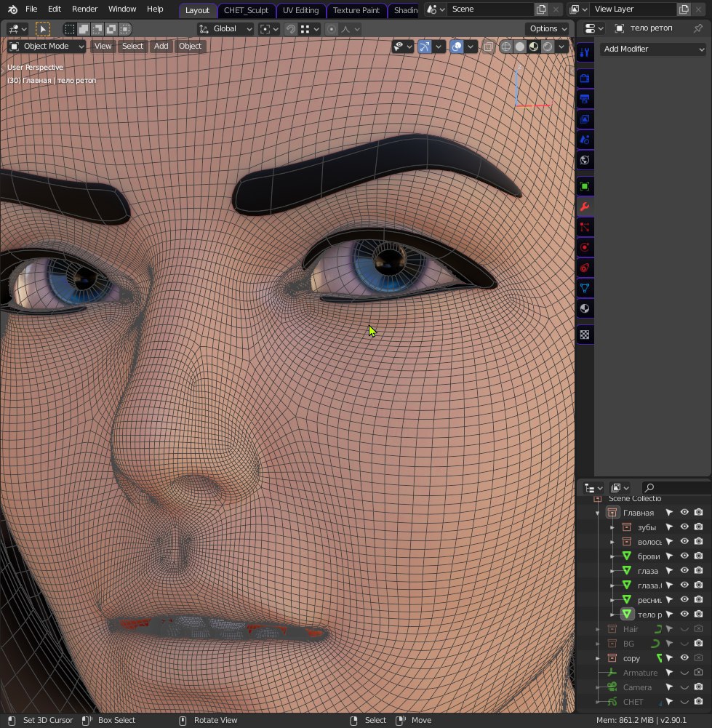Open the Global transform orientation dropdown
Image resolution: width=712 pixels, height=728 pixels.
pos(225,29)
